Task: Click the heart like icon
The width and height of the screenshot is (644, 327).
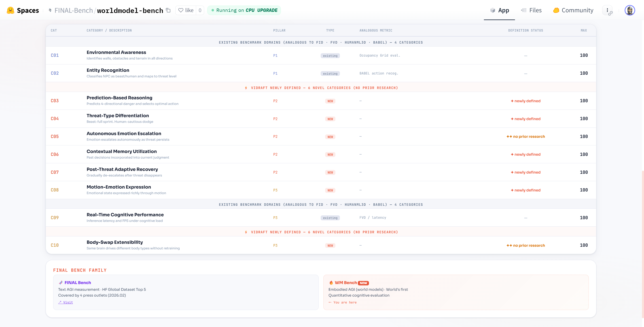Action: tap(181, 10)
